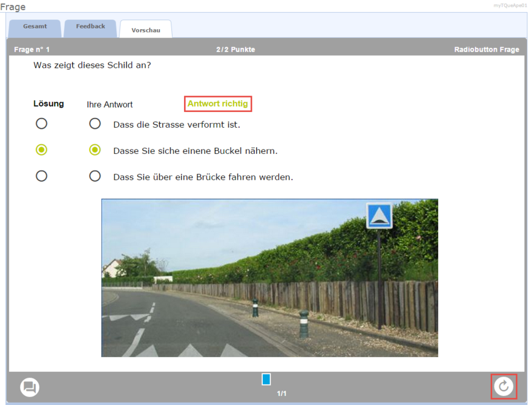Pick answer radio for 'Brücke fahren werden'

(95, 176)
